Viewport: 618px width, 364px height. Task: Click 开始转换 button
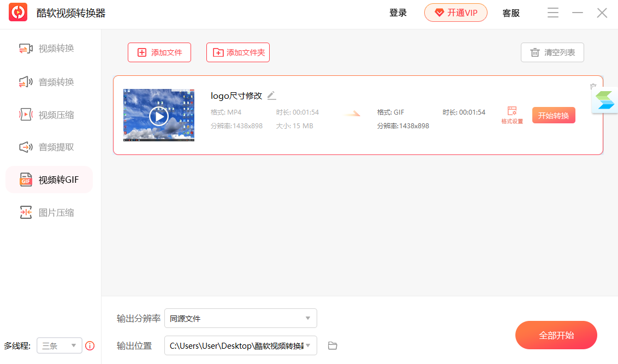coord(554,116)
